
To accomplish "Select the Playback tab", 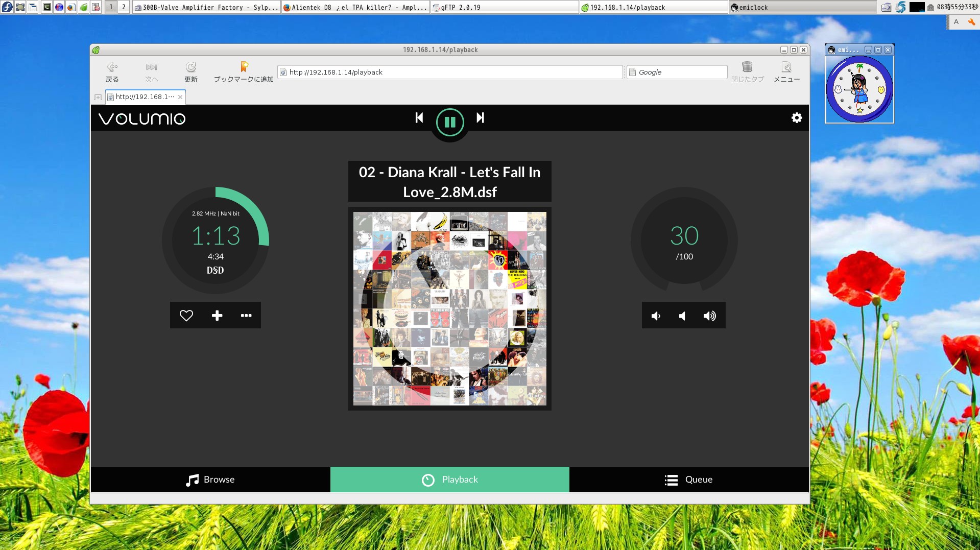I will point(449,479).
